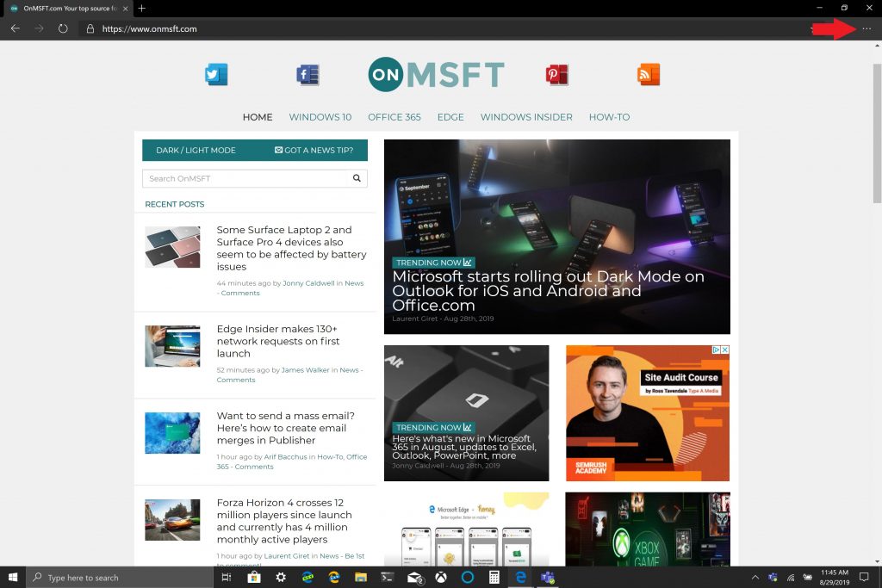Viewport: 882px width, 588px height.
Task: Open the EDGE section
Action: (450, 117)
